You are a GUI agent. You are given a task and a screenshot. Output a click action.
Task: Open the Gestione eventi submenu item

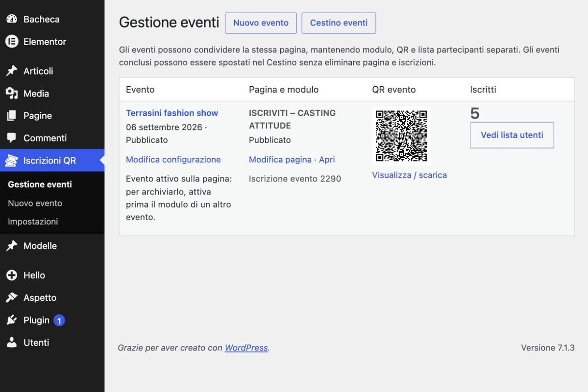(40, 184)
